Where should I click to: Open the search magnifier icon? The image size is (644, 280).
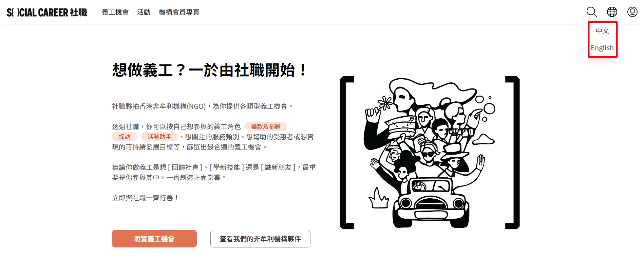pos(591,12)
